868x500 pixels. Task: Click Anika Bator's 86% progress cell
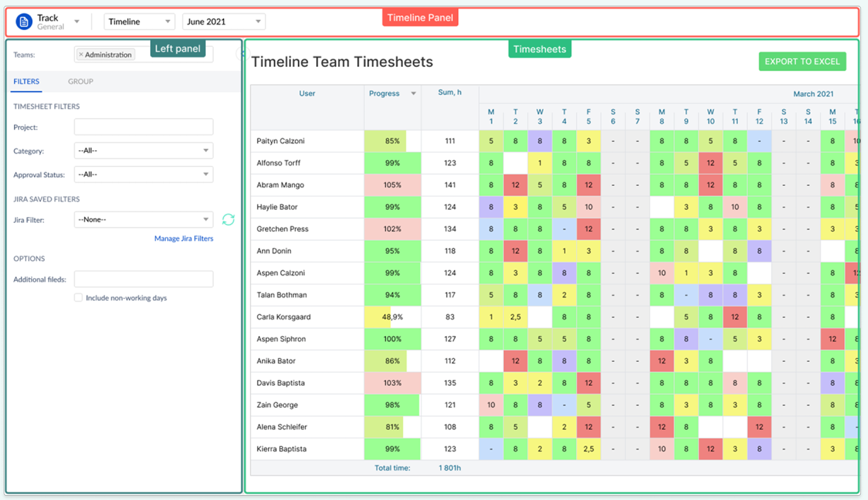(x=392, y=361)
